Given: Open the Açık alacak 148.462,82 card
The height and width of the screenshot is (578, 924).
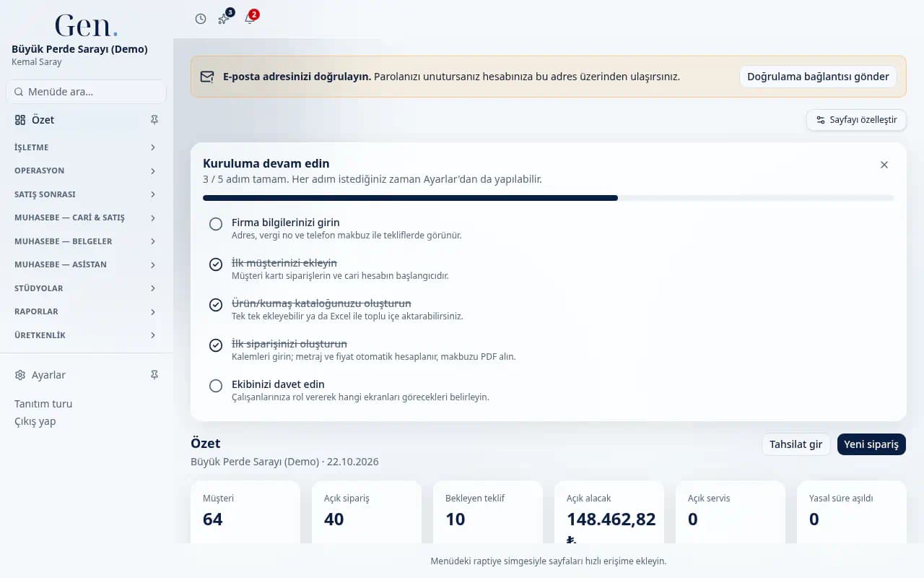Looking at the screenshot, I should tap(609, 512).
